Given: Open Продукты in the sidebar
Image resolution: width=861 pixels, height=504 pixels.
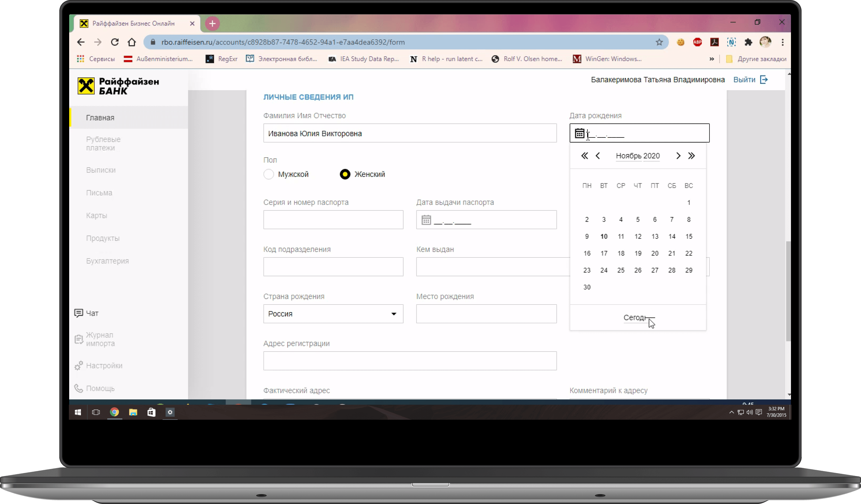Looking at the screenshot, I should [103, 238].
